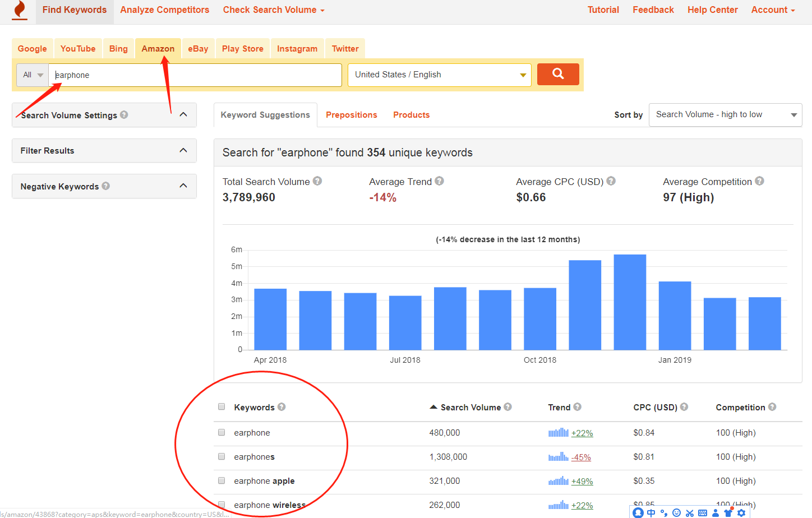Screen dimensions: 812x518
Task: Click Average CPC (USD) help icon
Action: (x=611, y=181)
